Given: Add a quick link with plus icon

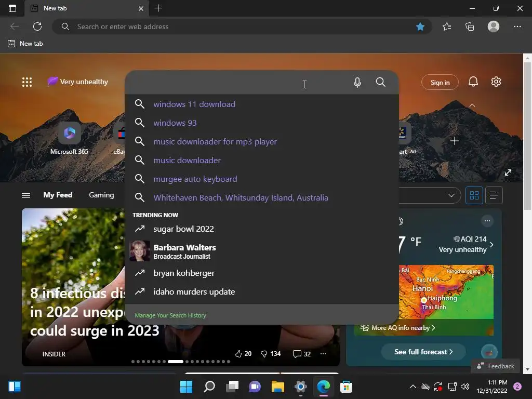Looking at the screenshot, I should 454,141.
